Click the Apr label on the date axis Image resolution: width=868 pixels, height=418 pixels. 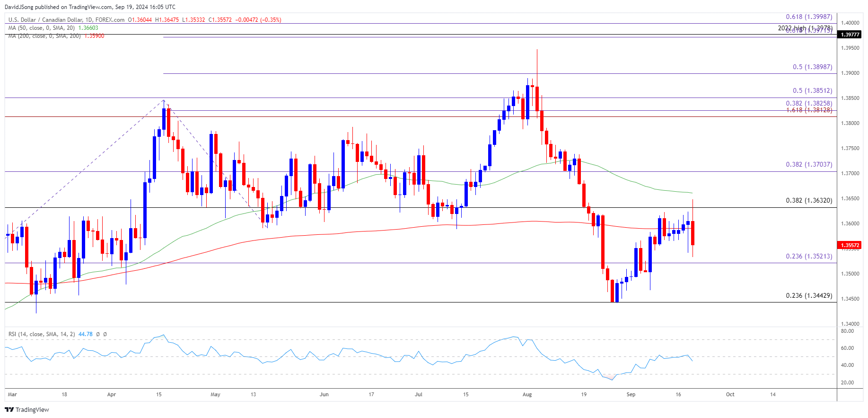[112, 394]
